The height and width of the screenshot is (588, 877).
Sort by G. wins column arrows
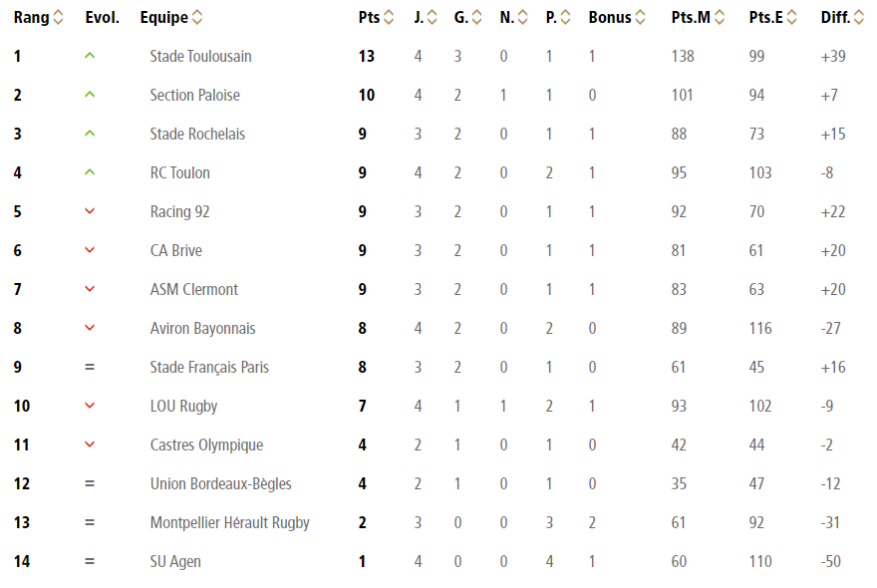(x=477, y=18)
